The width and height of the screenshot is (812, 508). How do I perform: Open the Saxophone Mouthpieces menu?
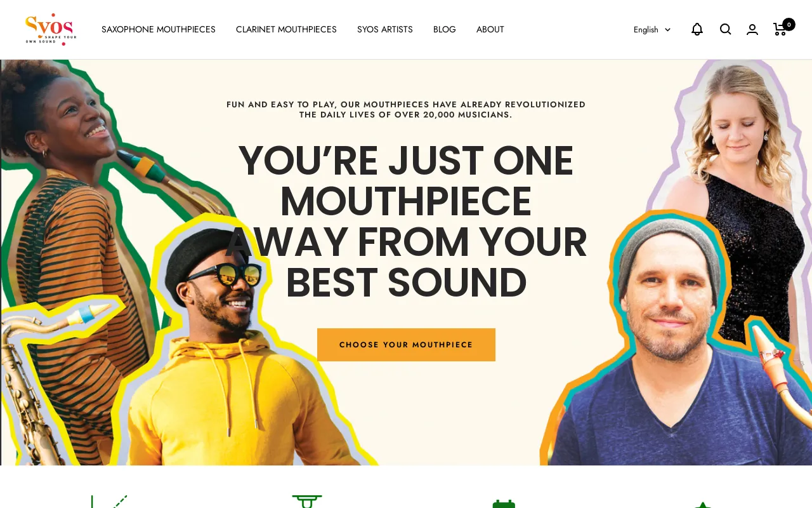click(x=159, y=29)
